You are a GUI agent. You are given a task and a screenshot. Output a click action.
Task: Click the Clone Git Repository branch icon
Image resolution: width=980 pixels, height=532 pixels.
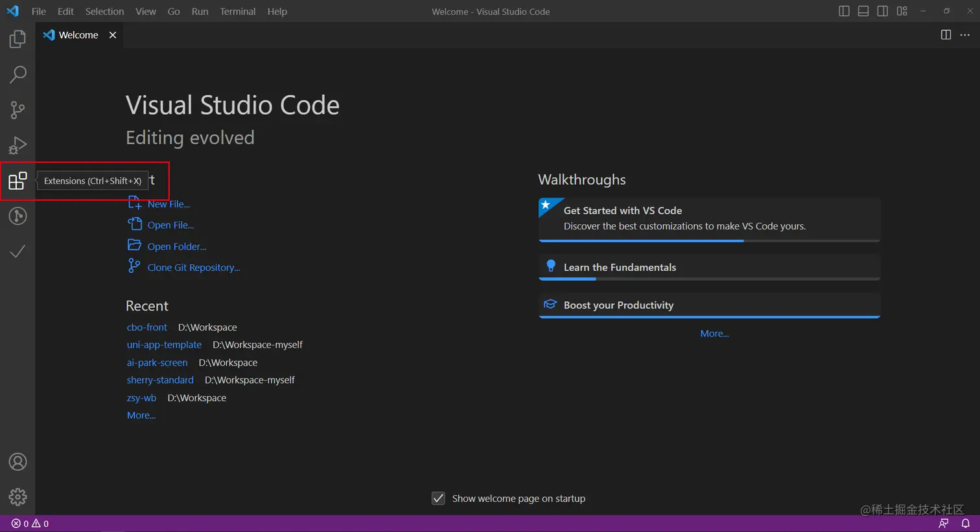click(134, 266)
